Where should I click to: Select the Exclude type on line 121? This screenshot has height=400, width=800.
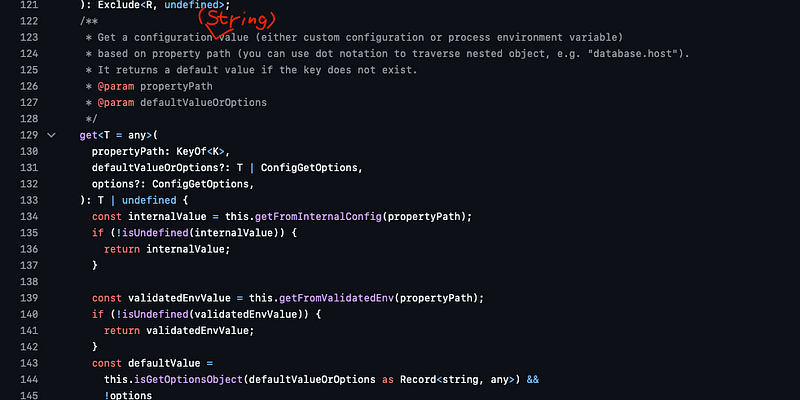click(120, 5)
